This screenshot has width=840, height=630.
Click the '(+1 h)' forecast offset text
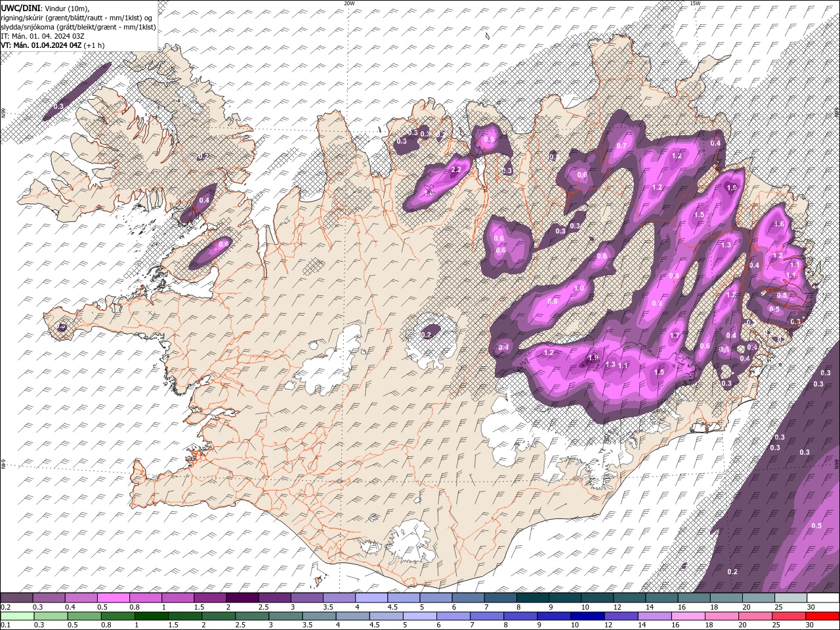(x=94, y=45)
